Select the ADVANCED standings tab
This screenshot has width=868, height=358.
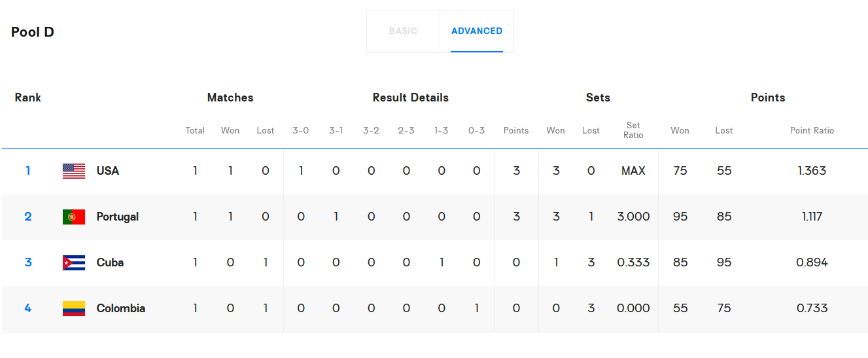point(477,31)
